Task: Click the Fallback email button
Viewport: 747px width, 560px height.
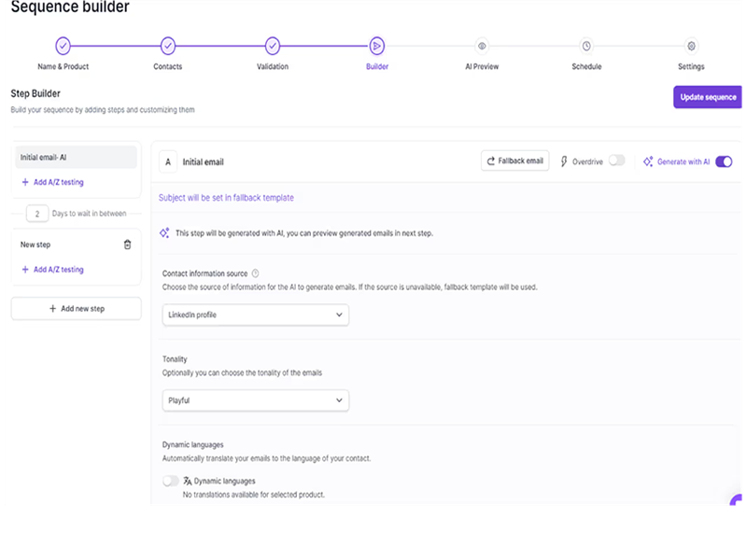Action: point(514,161)
